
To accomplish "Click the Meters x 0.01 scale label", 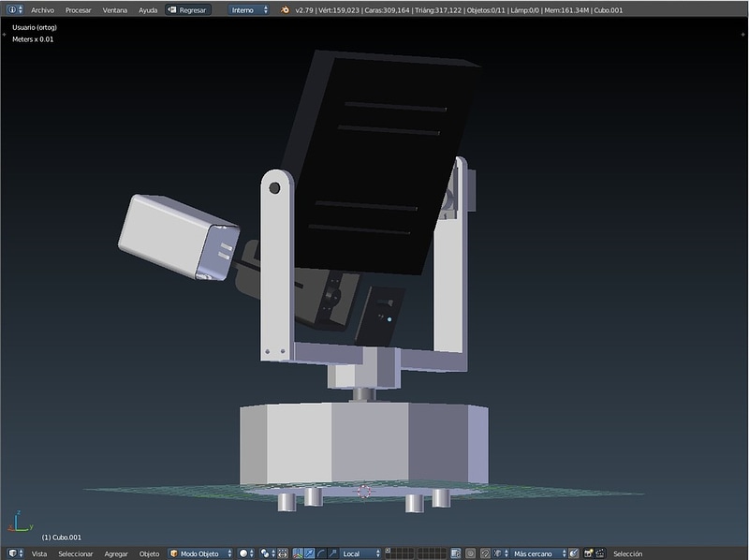I will 33,39.
